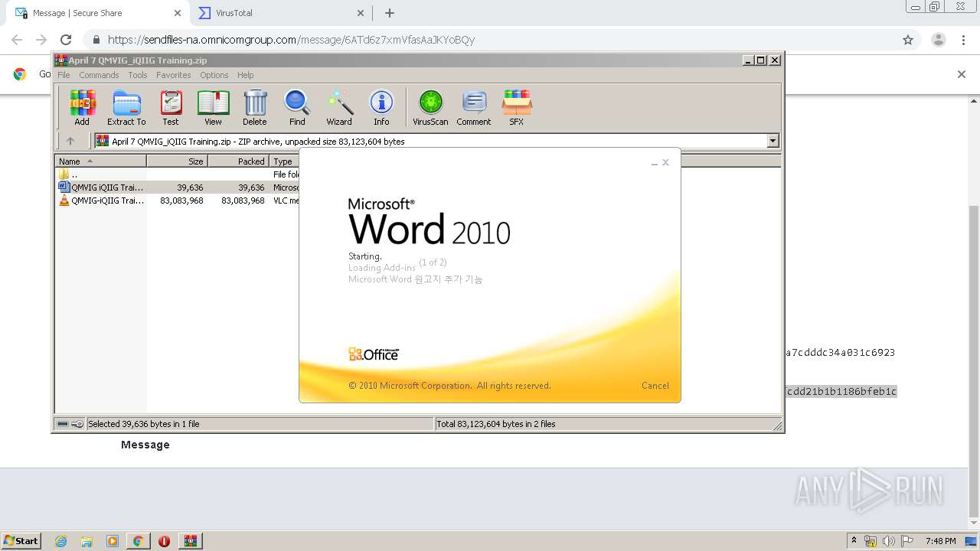Open the Find magnifier icon
This screenshot has width=980, height=551.
coord(297,107)
